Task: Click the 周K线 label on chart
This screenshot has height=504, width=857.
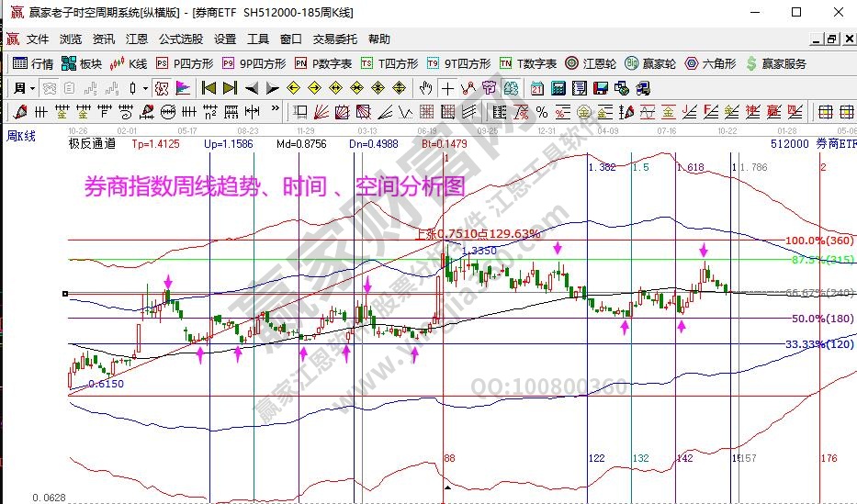Action: point(20,136)
